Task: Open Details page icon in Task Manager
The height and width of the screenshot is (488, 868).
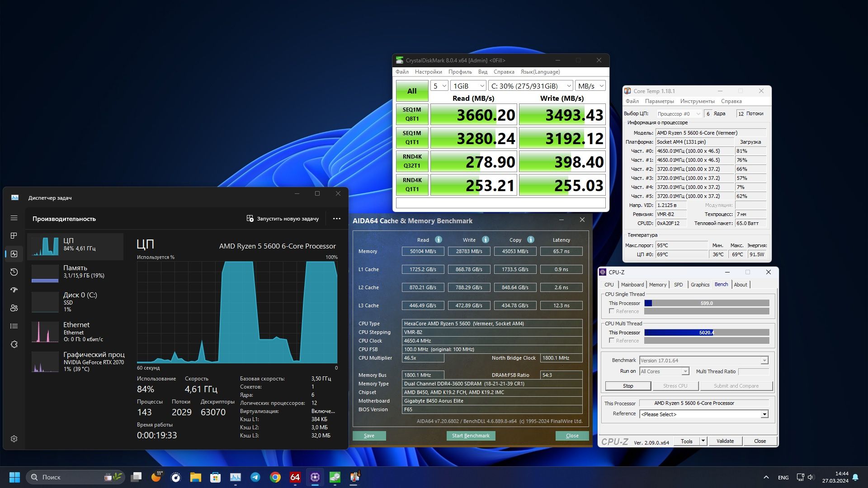Action: point(14,326)
